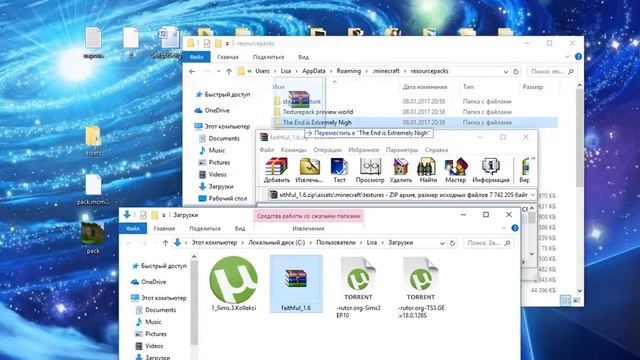Open quick access toolbar dropdown in resourcepacks

coord(227,44)
